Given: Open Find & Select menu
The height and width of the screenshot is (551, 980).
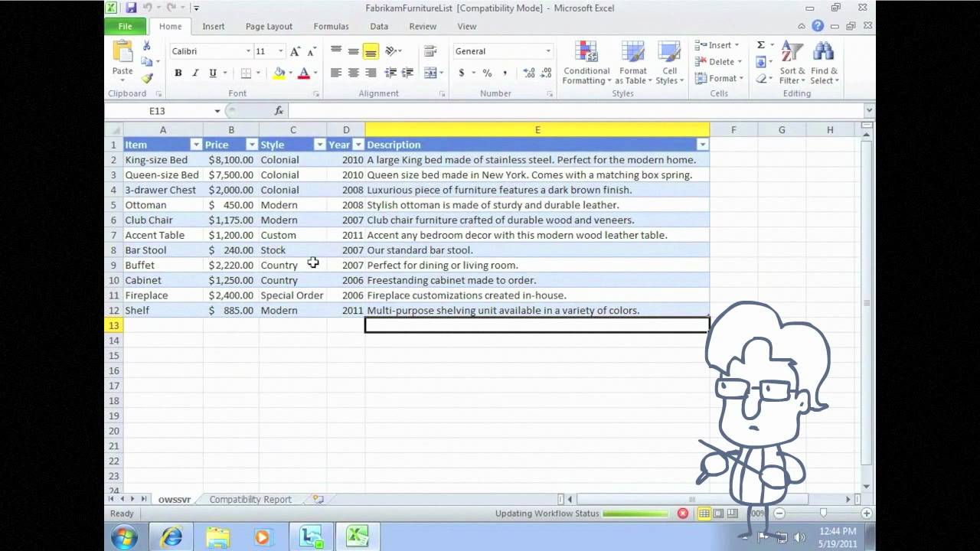Looking at the screenshot, I should click(825, 63).
